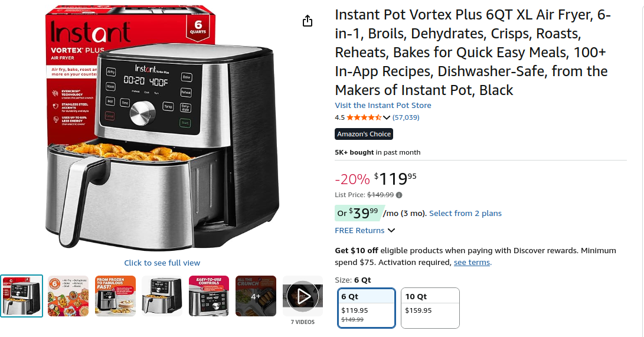The image size is (644, 337).
Task: Select the 6 Qt size option
Action: (x=367, y=308)
